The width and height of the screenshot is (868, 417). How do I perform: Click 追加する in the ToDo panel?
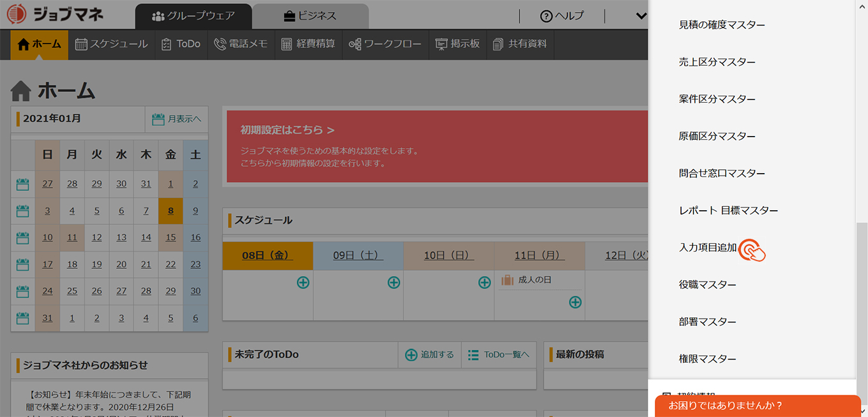pos(430,354)
